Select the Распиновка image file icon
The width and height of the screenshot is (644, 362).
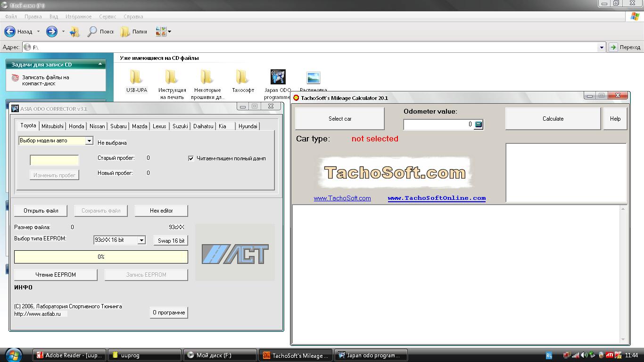coord(313,77)
